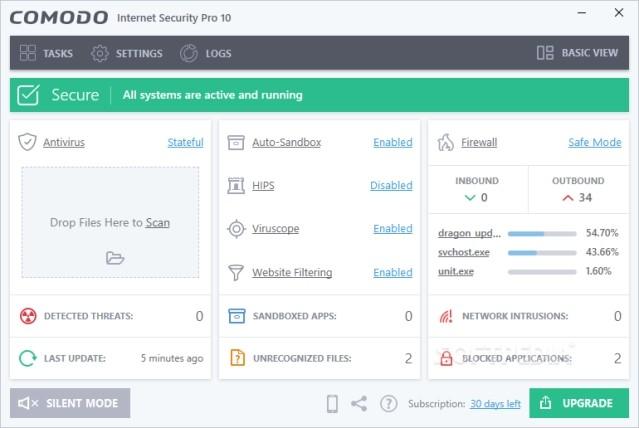Click the svchost.exe traffic bar
The image size is (639, 428).
[x=542, y=253]
